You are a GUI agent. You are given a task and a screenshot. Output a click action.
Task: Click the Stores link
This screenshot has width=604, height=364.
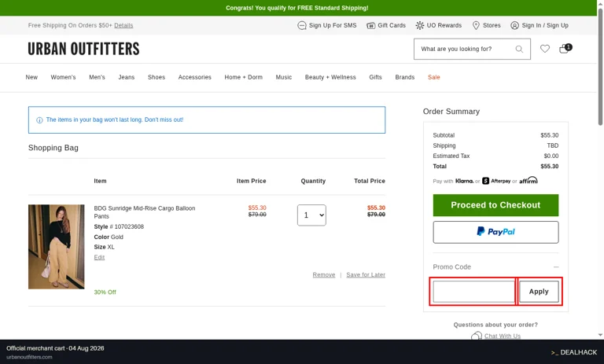[x=492, y=25]
